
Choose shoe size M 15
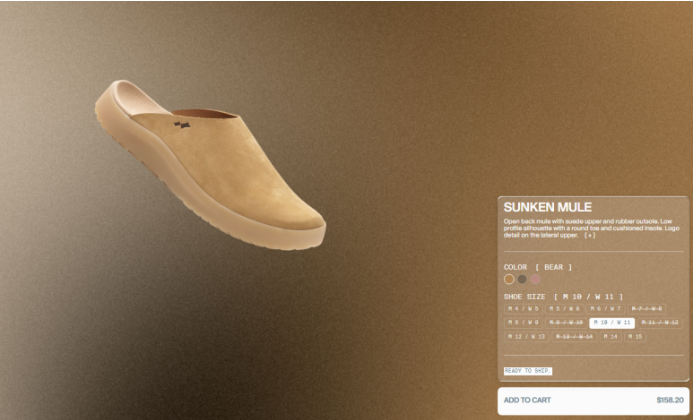click(636, 337)
